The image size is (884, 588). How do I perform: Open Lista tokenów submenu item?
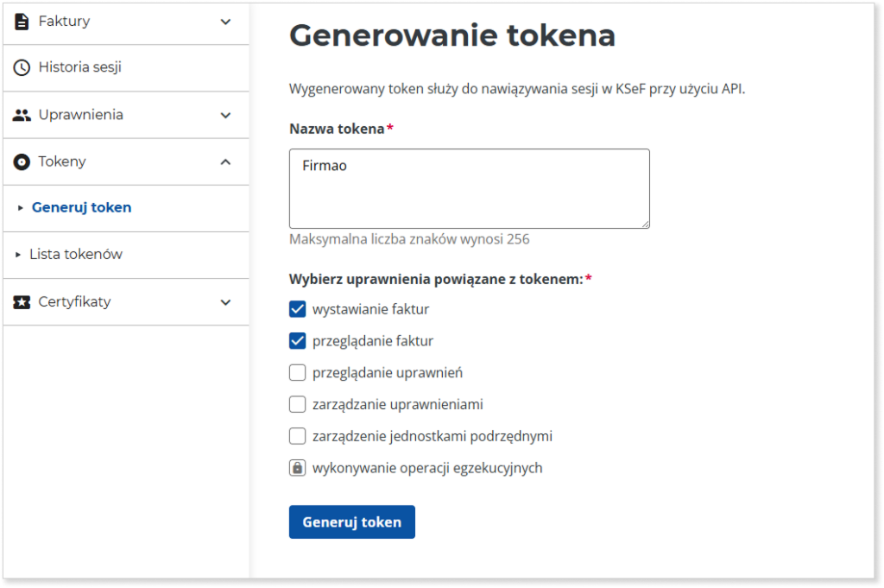click(76, 255)
